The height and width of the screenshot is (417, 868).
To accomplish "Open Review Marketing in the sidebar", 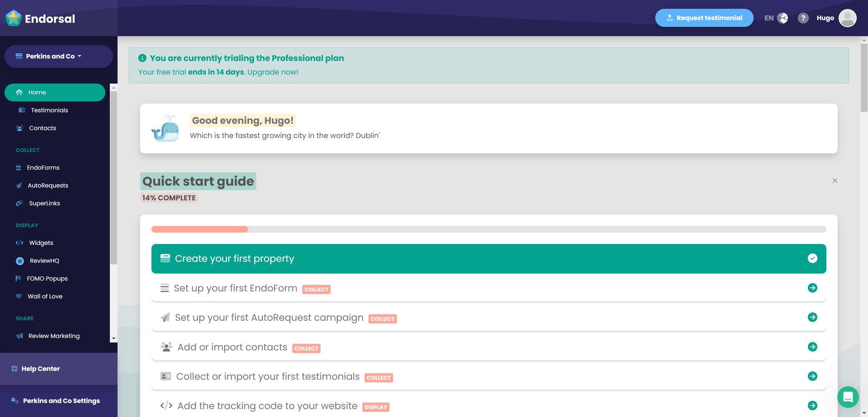I will [55, 336].
